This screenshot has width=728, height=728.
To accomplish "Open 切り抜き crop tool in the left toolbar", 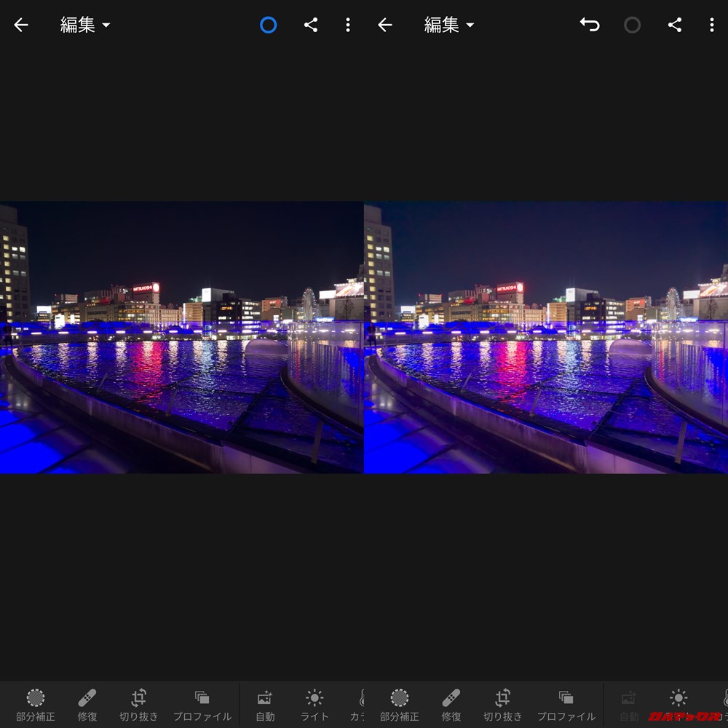I will pos(138,705).
